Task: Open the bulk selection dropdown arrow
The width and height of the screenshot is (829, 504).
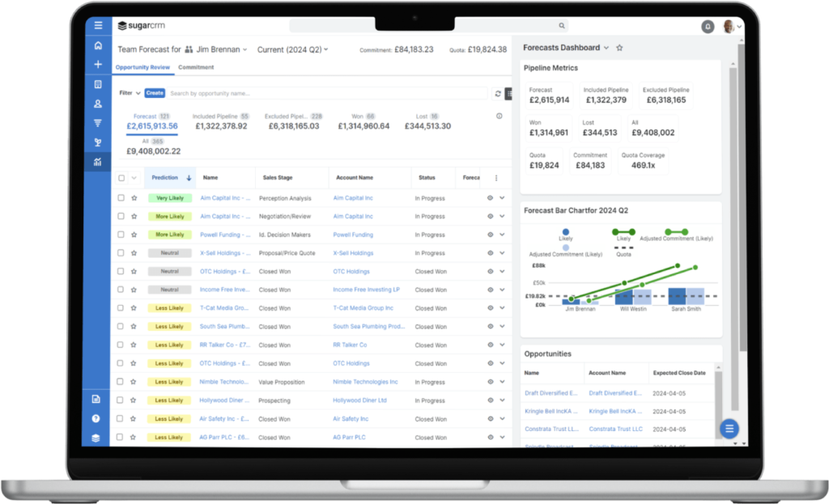Action: click(x=134, y=178)
